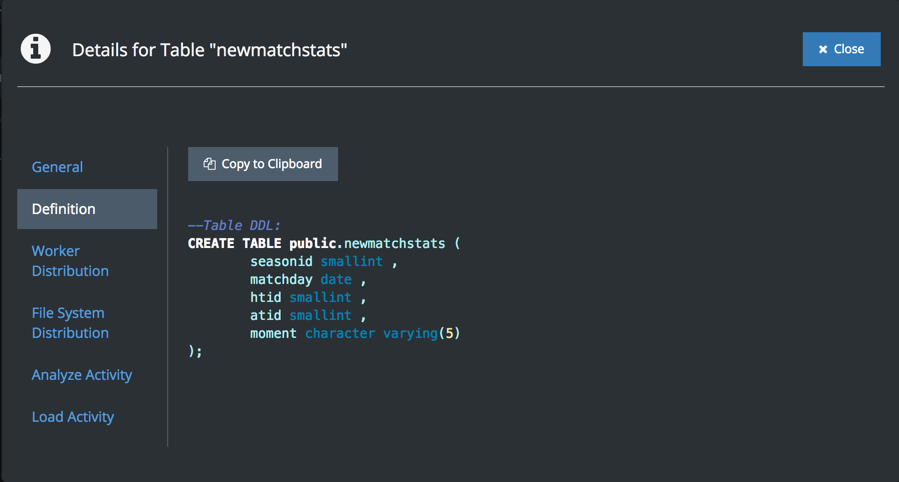Show the Analyze Activity tab

(82, 375)
